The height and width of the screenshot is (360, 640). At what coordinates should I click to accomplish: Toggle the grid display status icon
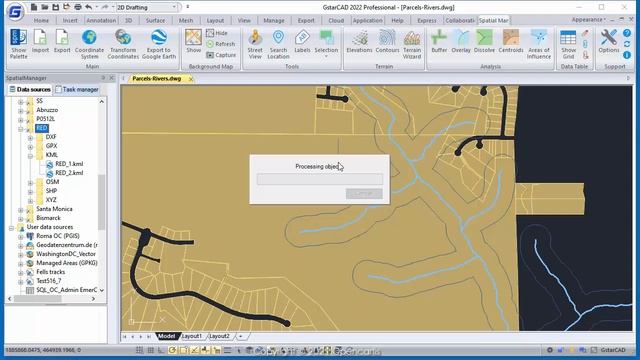(x=151, y=350)
